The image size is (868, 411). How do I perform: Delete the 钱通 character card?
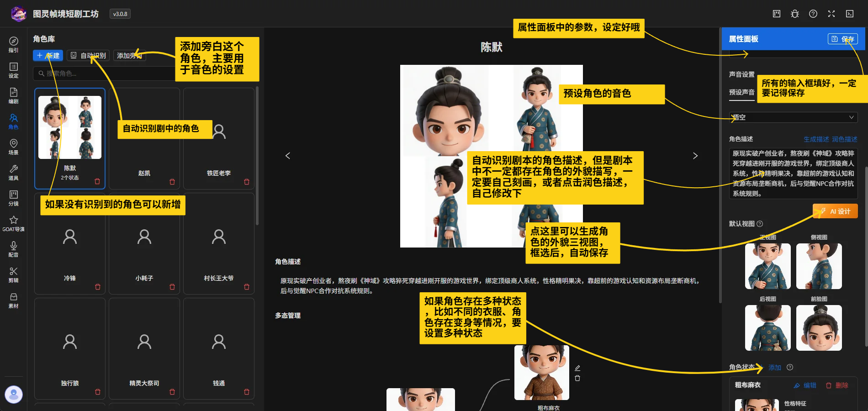click(247, 392)
